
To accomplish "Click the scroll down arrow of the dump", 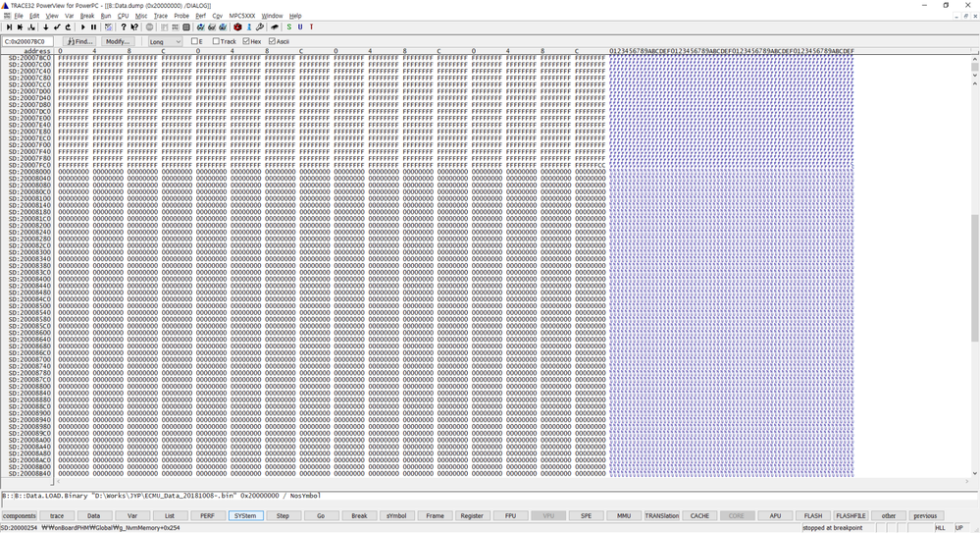I will pos(974,473).
